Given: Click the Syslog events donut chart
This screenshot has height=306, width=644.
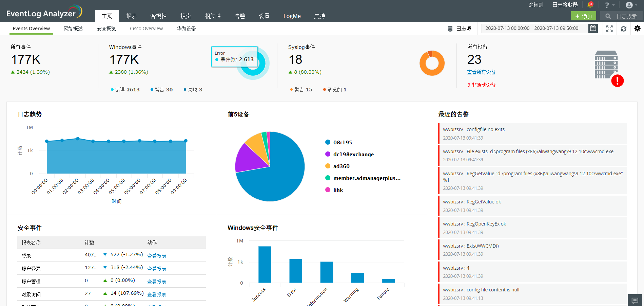Looking at the screenshot, I should coord(432,63).
